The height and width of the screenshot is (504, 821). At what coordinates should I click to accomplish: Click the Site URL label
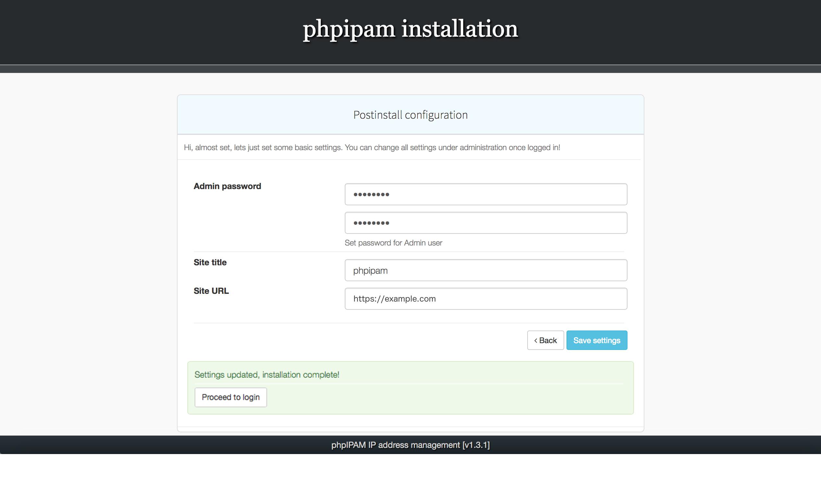coord(211,291)
